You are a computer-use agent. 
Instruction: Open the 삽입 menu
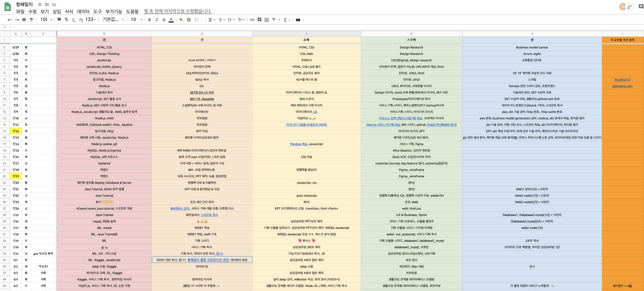tap(57, 11)
